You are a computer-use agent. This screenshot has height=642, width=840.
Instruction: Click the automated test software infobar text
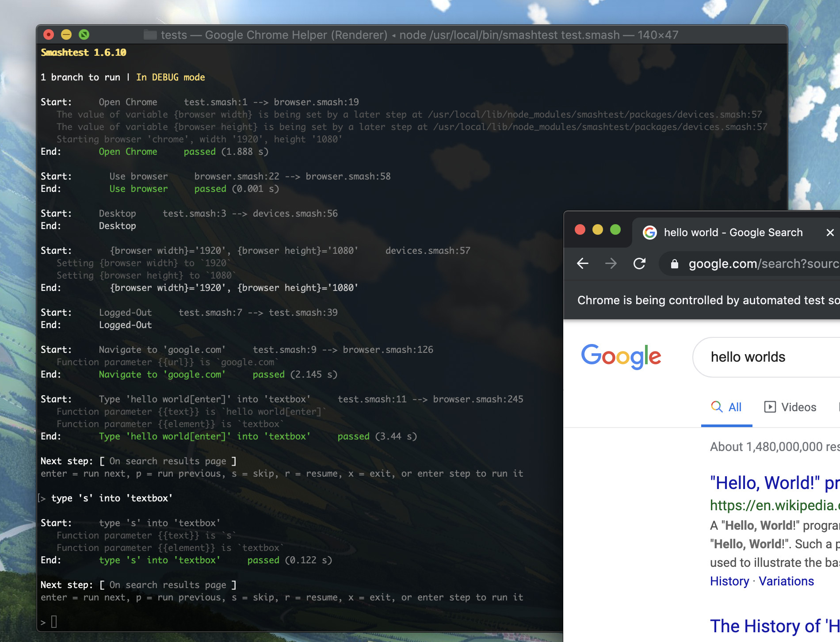tap(708, 300)
